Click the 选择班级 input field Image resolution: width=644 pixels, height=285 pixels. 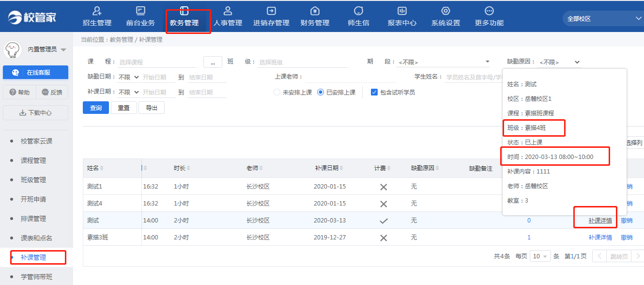tap(303, 62)
